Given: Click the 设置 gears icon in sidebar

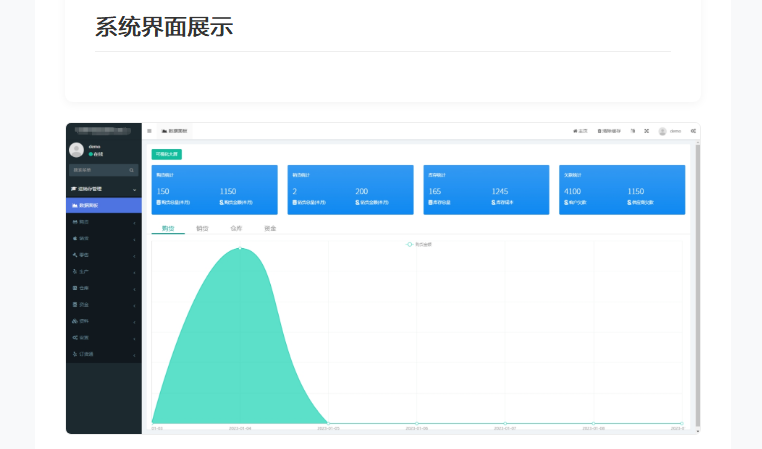Looking at the screenshot, I should click(x=74, y=338).
